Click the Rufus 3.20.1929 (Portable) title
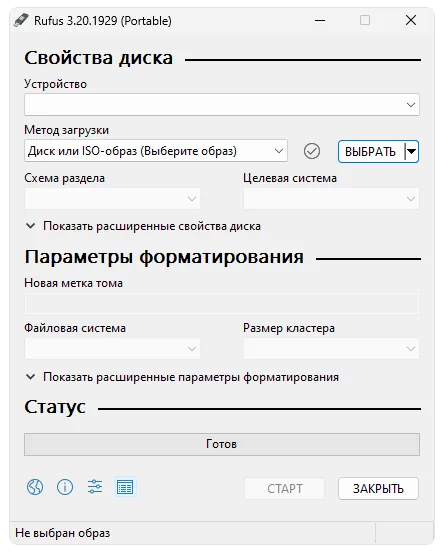The height and width of the screenshot is (555, 441). pos(103,21)
